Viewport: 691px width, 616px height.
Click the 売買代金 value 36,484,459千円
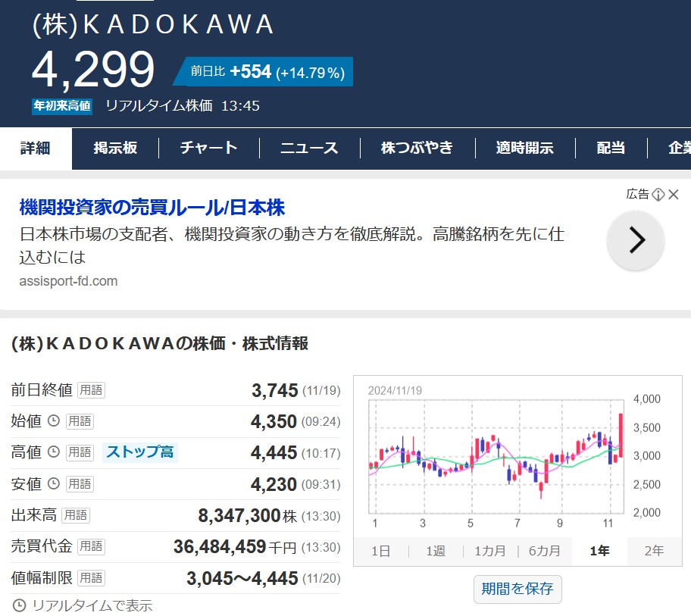coord(235,547)
